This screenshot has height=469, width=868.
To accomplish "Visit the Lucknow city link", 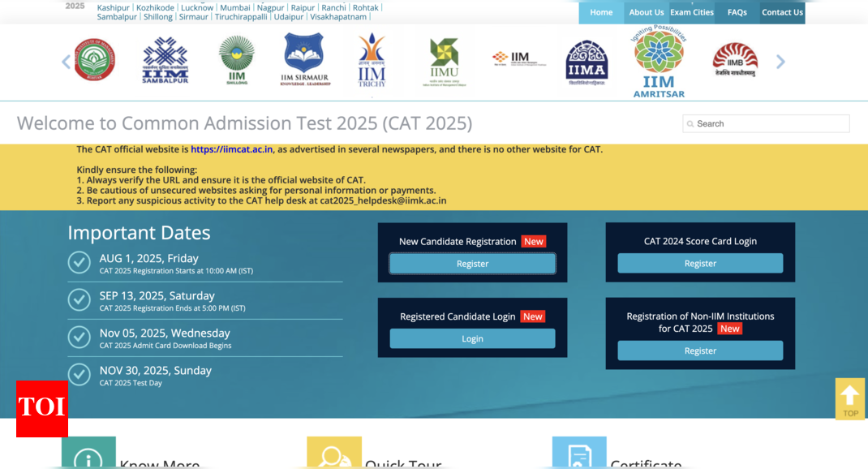I will pyautogui.click(x=197, y=8).
